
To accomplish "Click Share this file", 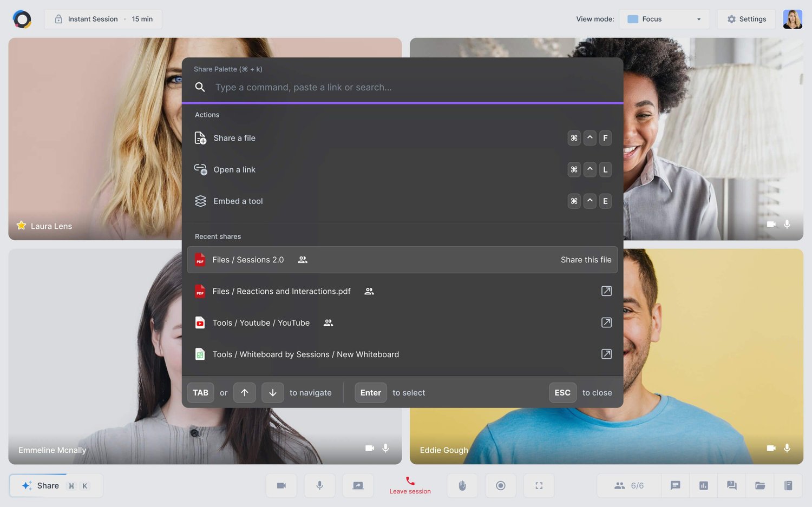I will (586, 260).
